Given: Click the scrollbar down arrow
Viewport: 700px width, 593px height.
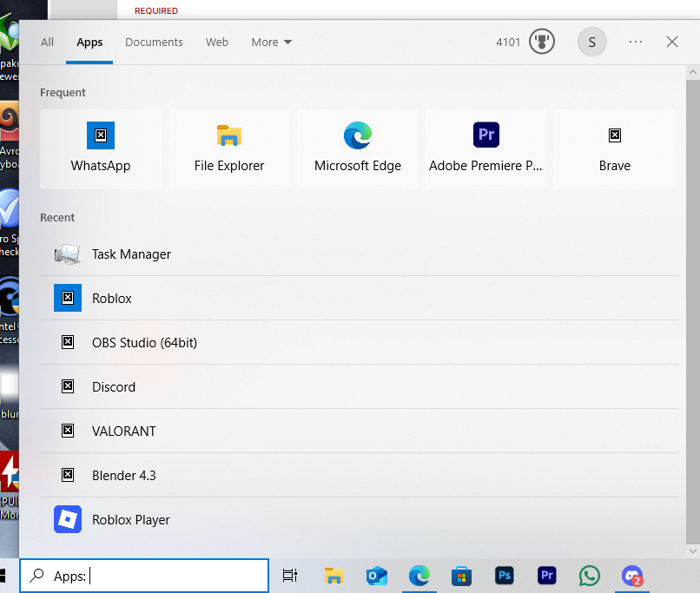Looking at the screenshot, I should click(x=693, y=551).
